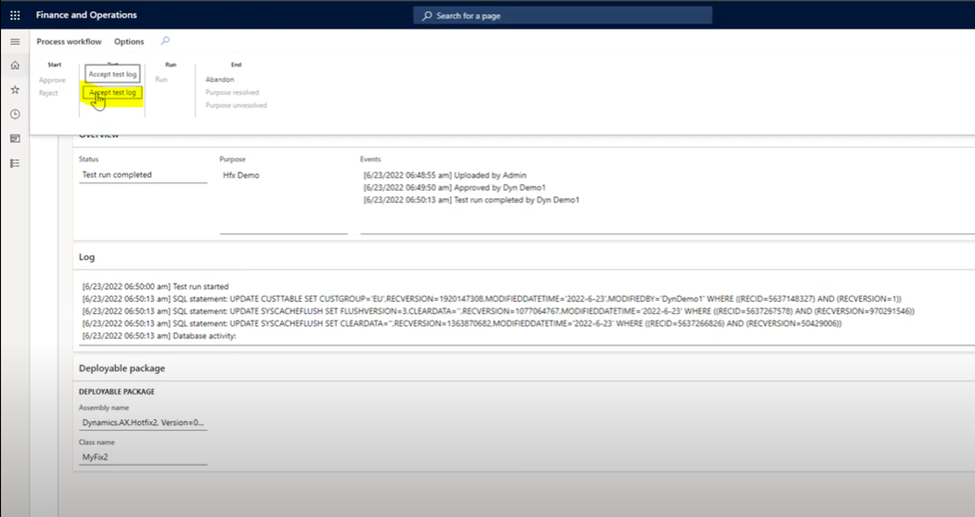Viewport: 975px width, 517px height.
Task: Select Test run completed by Dyn Demo1 event
Action: [471, 200]
